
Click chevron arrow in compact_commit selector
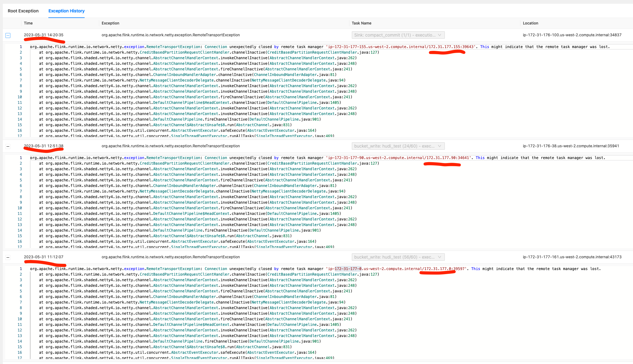(x=440, y=35)
